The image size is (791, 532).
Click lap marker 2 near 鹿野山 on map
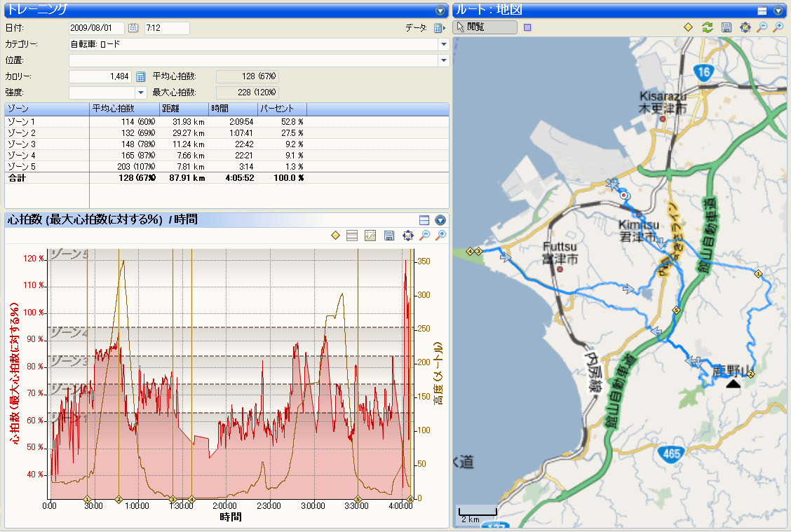pos(750,374)
